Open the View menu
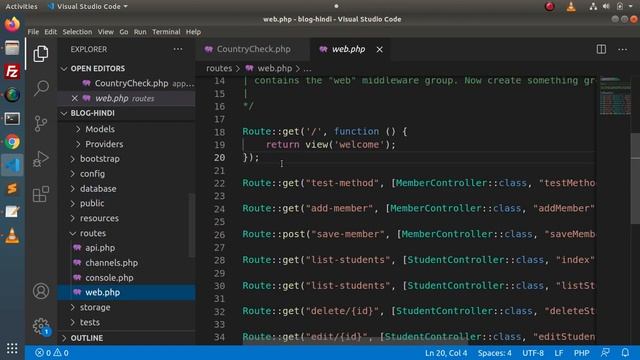Viewport: 640px width, 360px height. [105, 32]
